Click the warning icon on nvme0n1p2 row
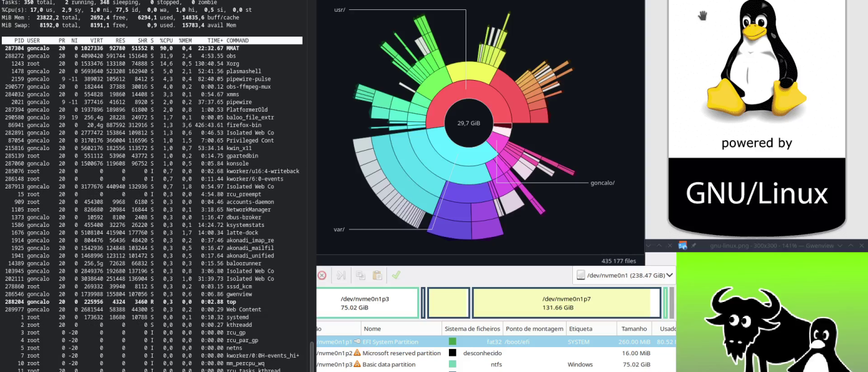 (x=357, y=353)
